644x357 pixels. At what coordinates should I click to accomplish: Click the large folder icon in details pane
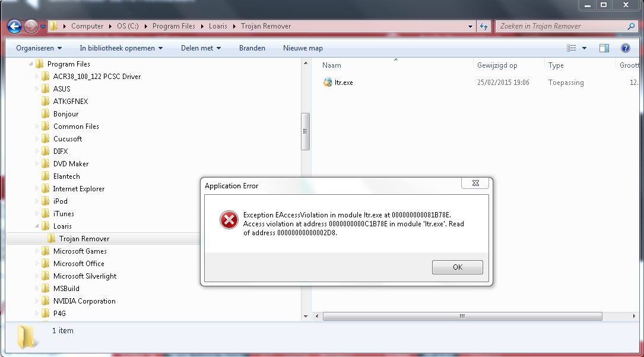27,336
